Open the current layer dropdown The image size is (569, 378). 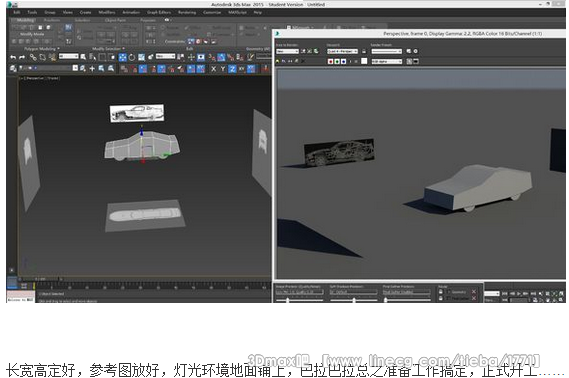point(49,68)
